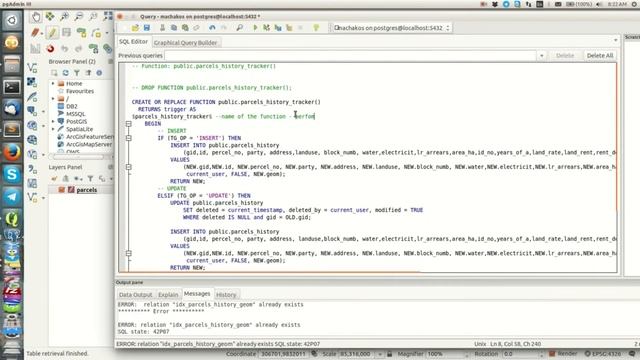Refresh the Browser Panel
Screen dimensions: 640x360
pos(65,73)
